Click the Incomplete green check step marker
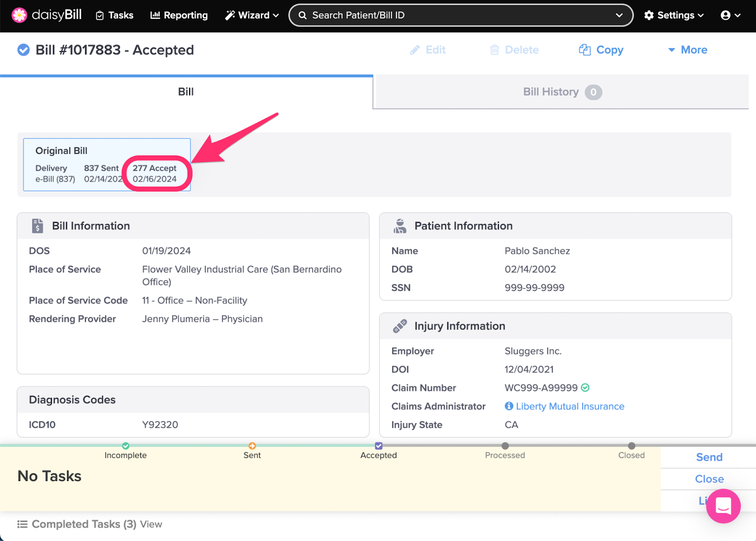Screen dimensions: 756x541 [126, 446]
